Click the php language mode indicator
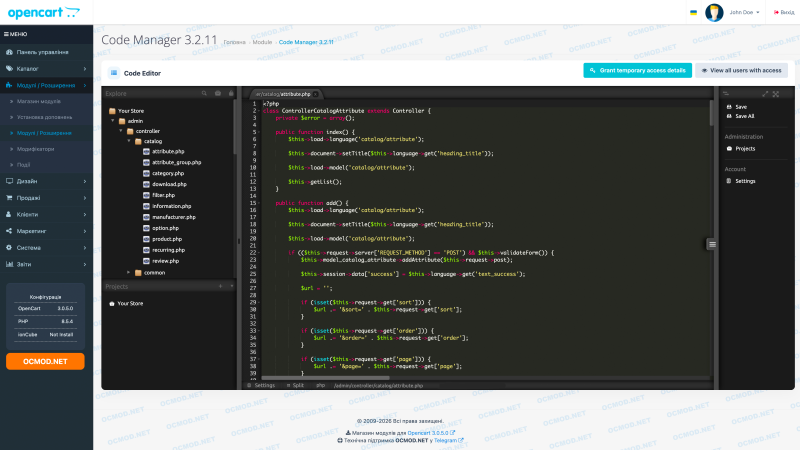800x450 pixels. tap(320, 386)
